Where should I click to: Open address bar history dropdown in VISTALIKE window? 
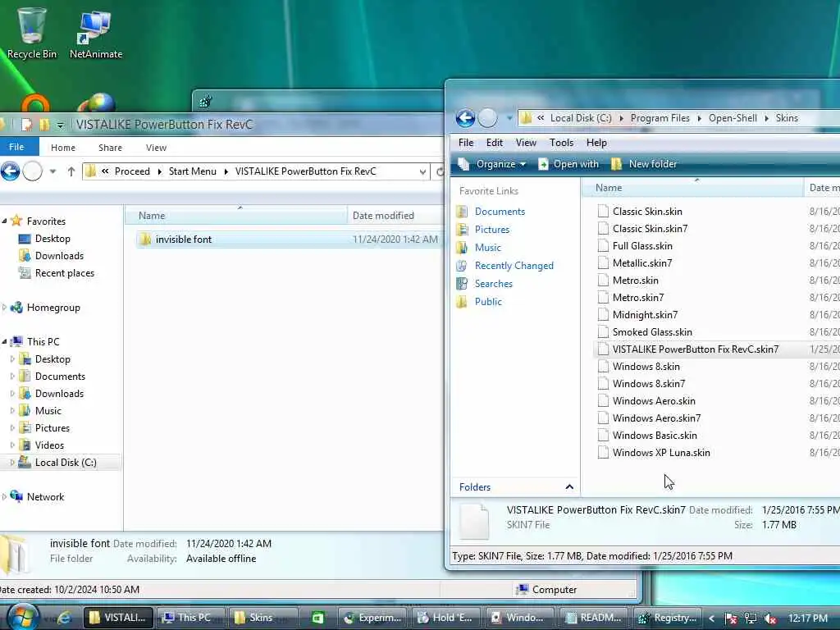coord(422,171)
